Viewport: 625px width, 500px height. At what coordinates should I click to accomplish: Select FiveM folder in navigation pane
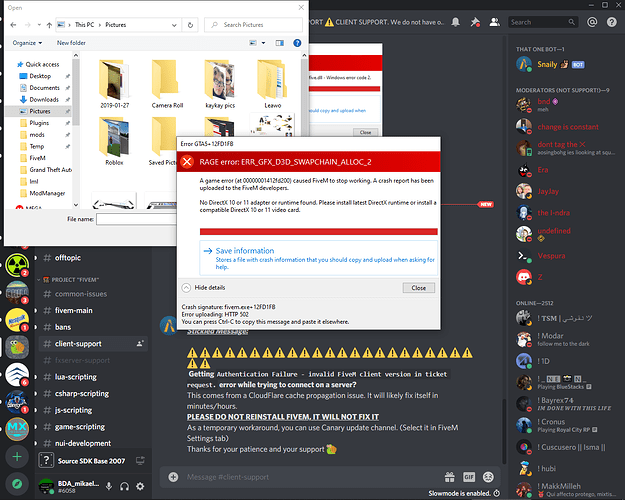coord(37,158)
